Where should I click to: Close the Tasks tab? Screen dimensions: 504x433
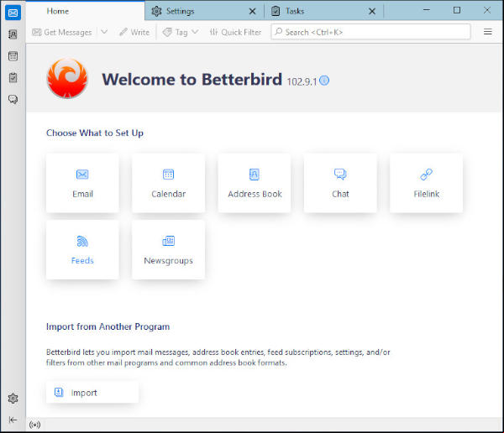click(x=372, y=12)
